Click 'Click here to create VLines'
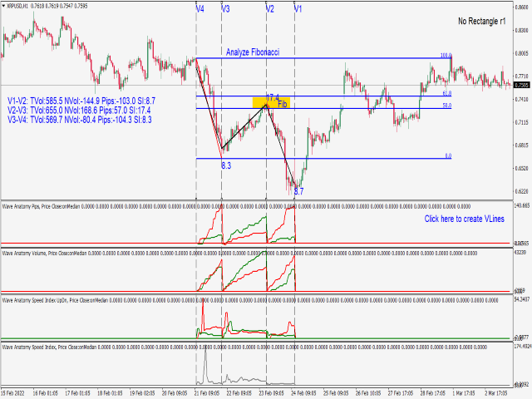The image size is (532, 399). (464, 219)
